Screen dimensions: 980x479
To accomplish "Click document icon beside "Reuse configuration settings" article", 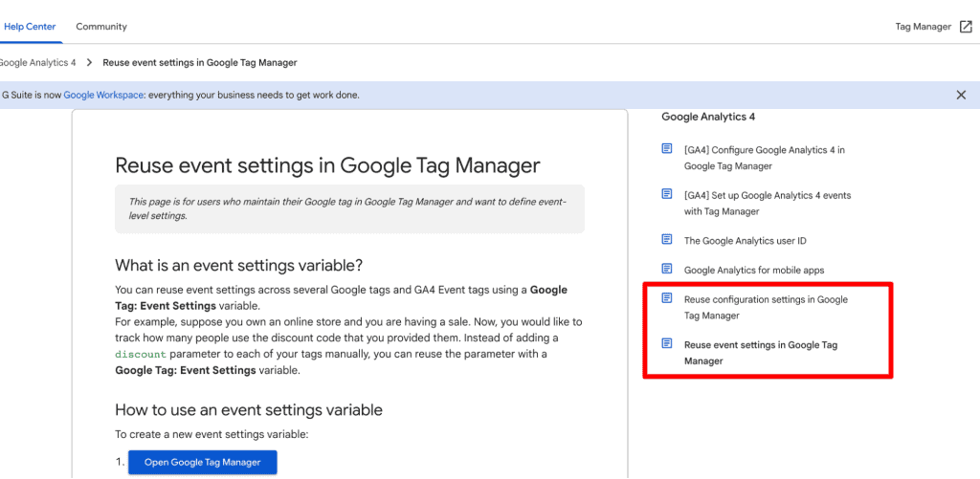I will (667, 298).
